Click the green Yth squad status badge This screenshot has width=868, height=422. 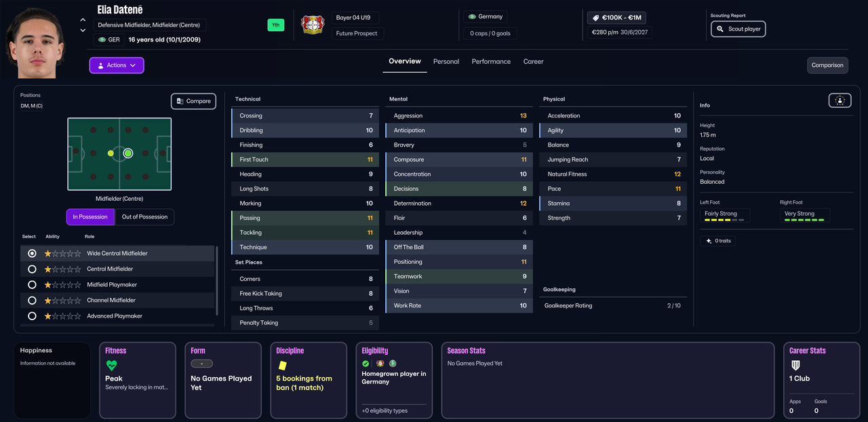276,25
